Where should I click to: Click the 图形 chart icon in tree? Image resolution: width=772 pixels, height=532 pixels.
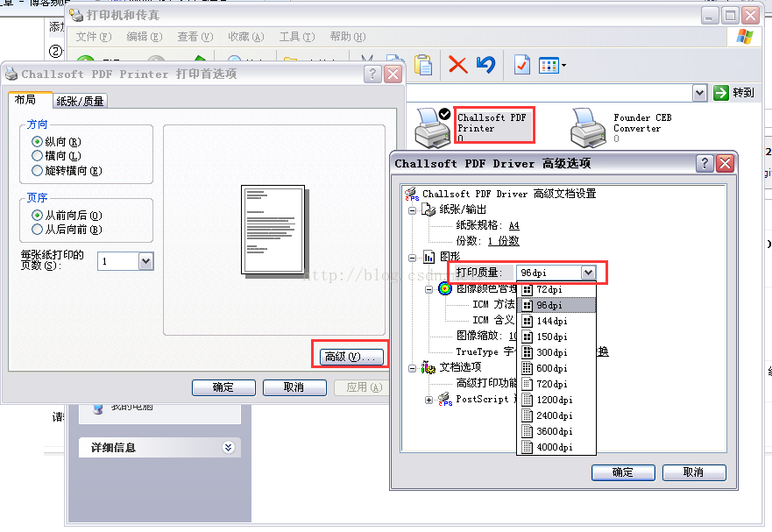coord(428,257)
